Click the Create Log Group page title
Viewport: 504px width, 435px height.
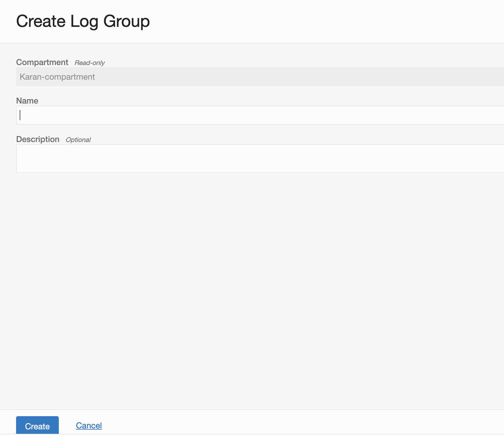[83, 21]
